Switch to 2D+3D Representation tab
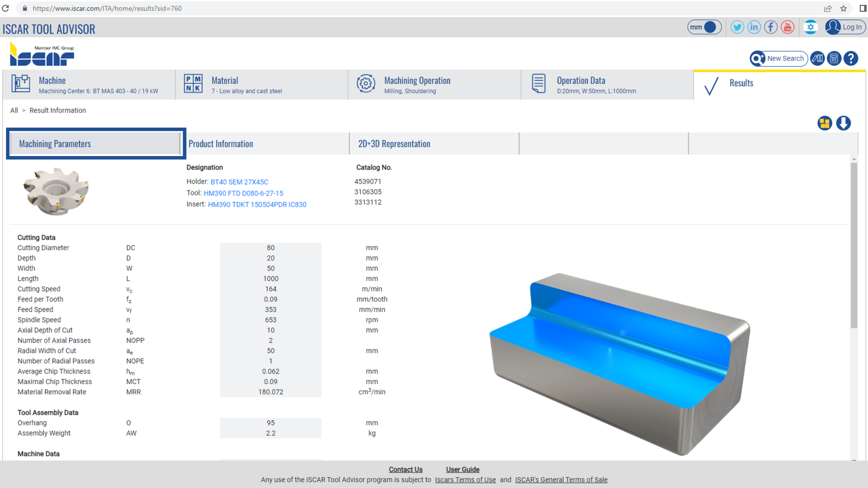868x488 pixels. tap(434, 144)
